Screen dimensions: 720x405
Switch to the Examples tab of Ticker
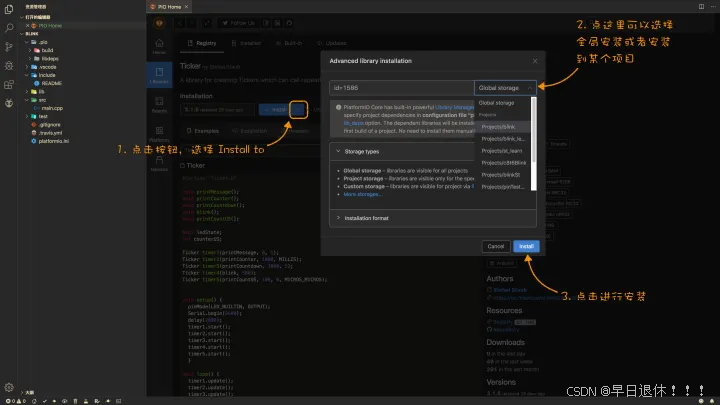point(203,131)
